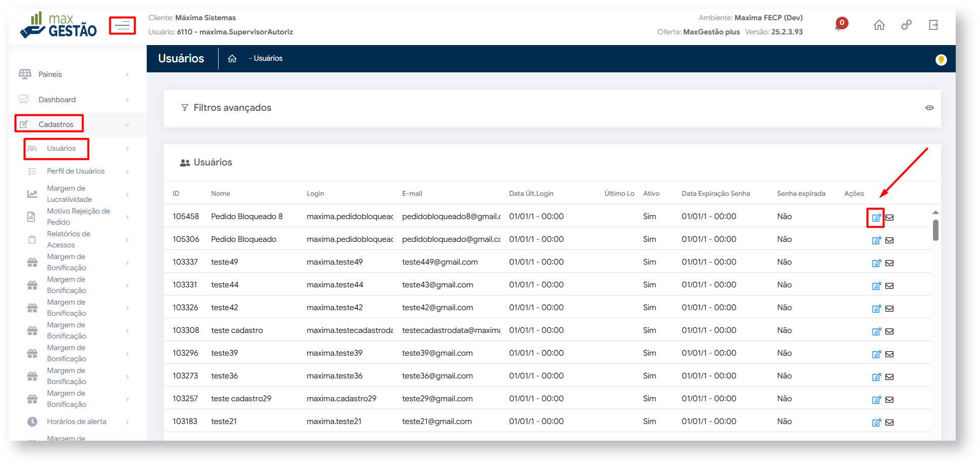Screen dimensions: 980x465
Task: Open settings gears icon
Action: point(906,25)
